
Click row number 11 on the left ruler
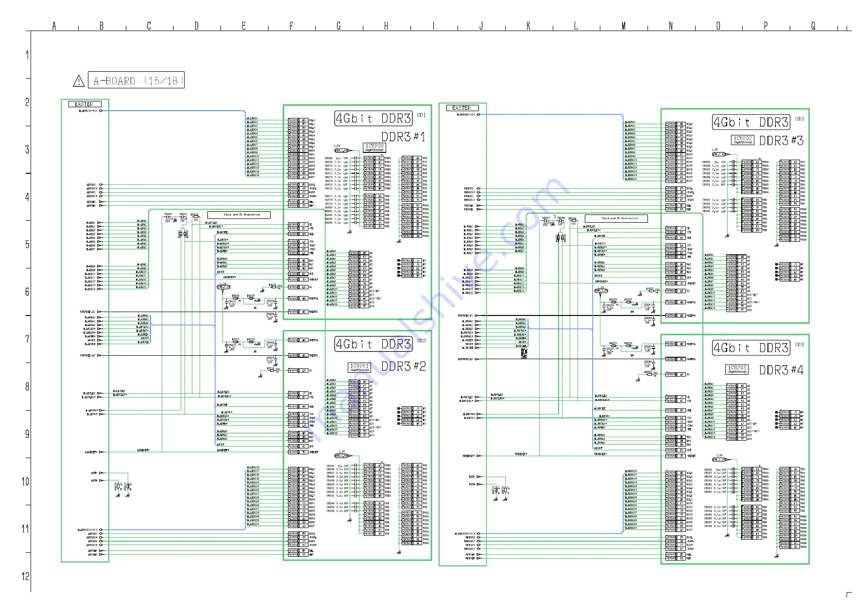tap(26, 529)
